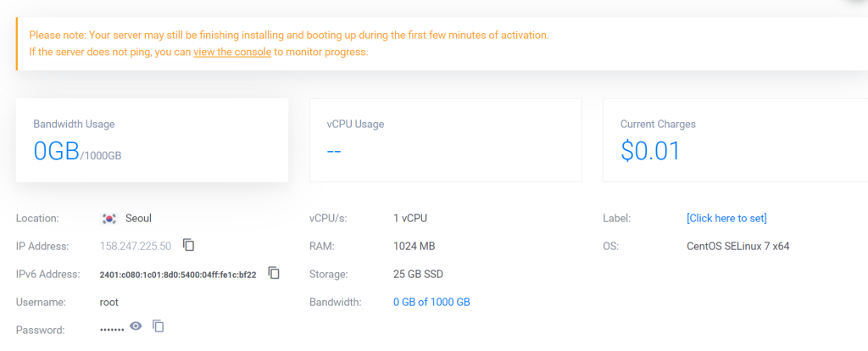Click the South Korea flag icon beside Seoul

click(108, 219)
